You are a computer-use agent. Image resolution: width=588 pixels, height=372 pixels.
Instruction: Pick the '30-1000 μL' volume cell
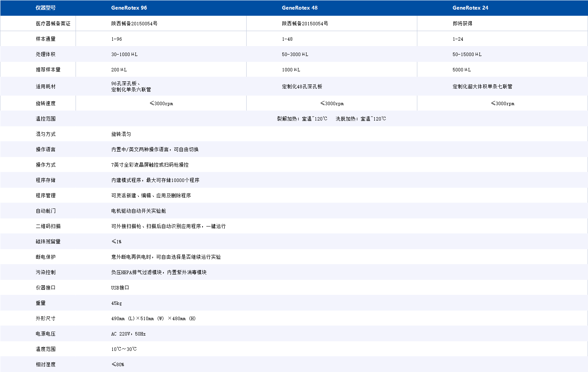pos(124,54)
